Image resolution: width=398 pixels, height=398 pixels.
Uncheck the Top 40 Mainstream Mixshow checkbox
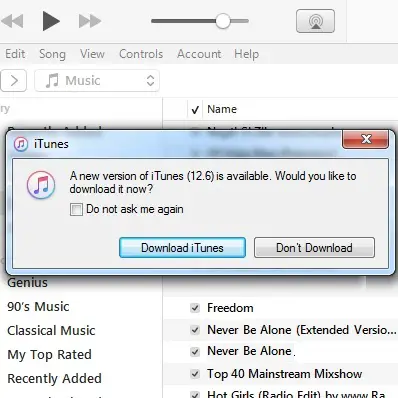[x=195, y=374]
